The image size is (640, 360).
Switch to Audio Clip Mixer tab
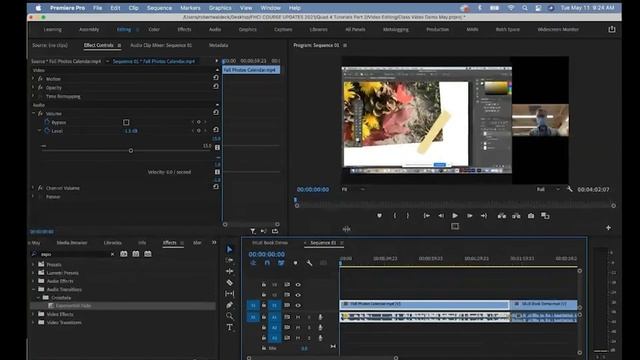pyautogui.click(x=161, y=45)
